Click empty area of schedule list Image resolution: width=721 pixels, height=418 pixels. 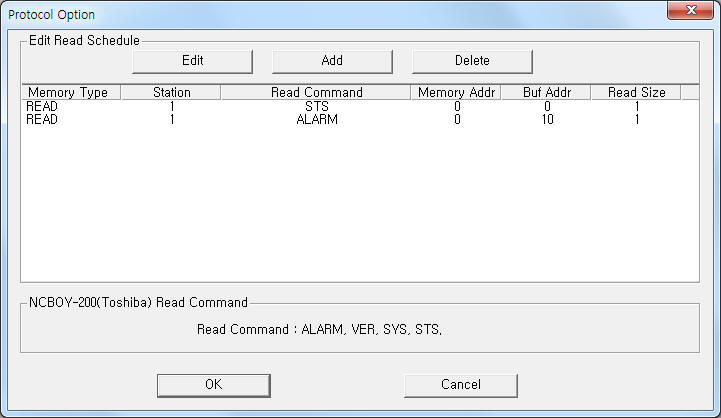[x=360, y=210]
